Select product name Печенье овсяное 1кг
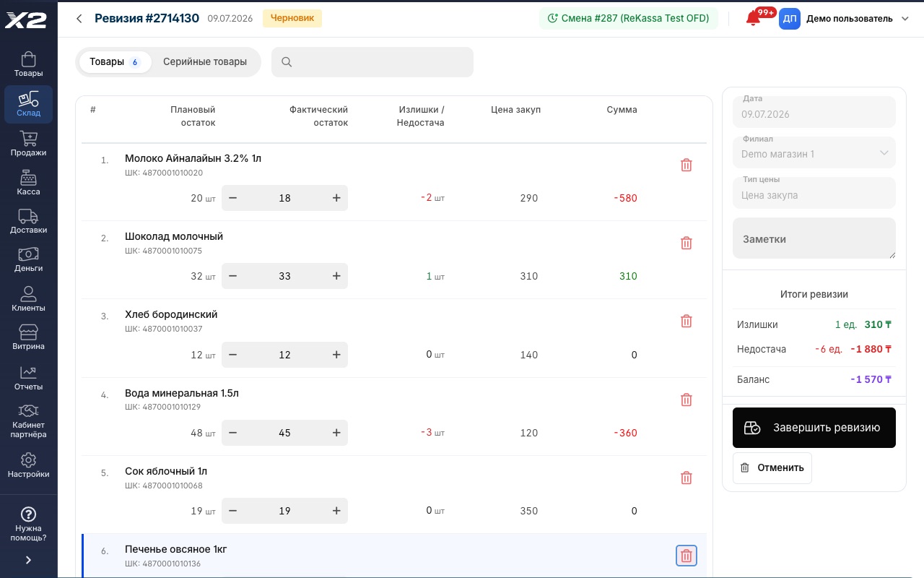This screenshot has width=924, height=578. tap(176, 549)
